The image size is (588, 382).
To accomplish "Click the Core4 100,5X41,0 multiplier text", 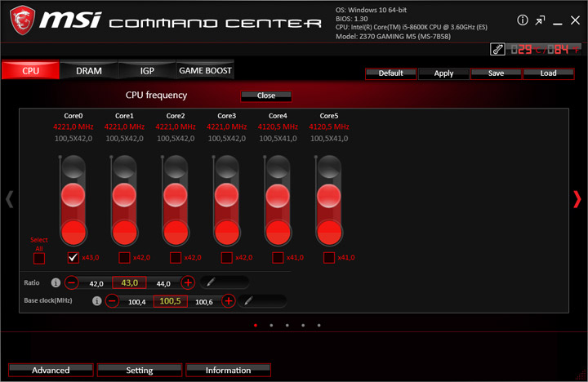I will [x=278, y=139].
